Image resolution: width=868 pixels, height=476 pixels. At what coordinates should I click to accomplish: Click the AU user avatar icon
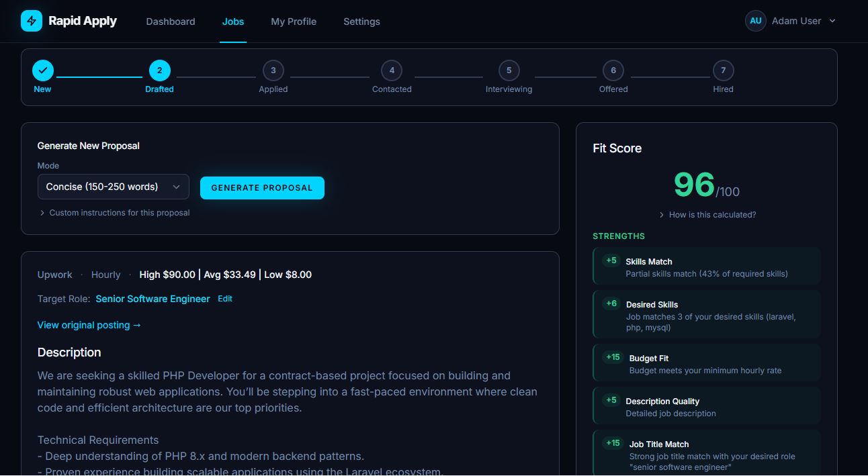pyautogui.click(x=755, y=21)
